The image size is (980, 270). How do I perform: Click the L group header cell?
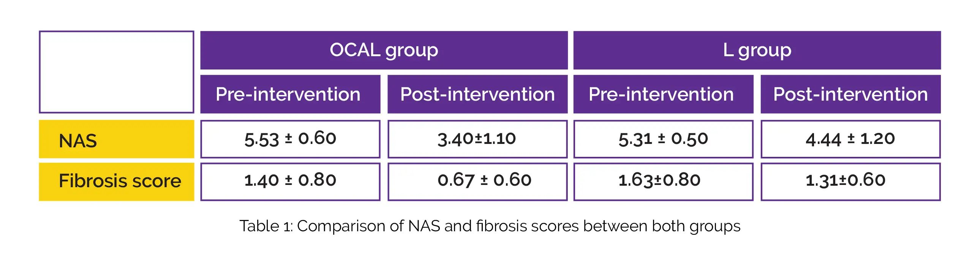point(757,50)
